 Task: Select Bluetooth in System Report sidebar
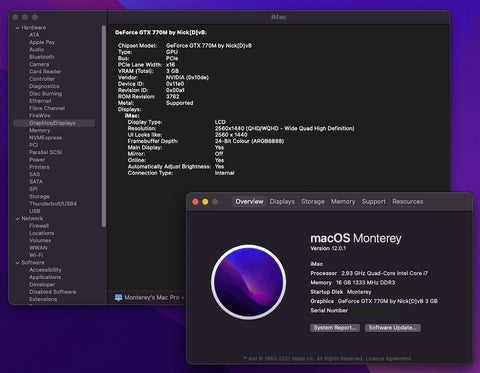42,57
